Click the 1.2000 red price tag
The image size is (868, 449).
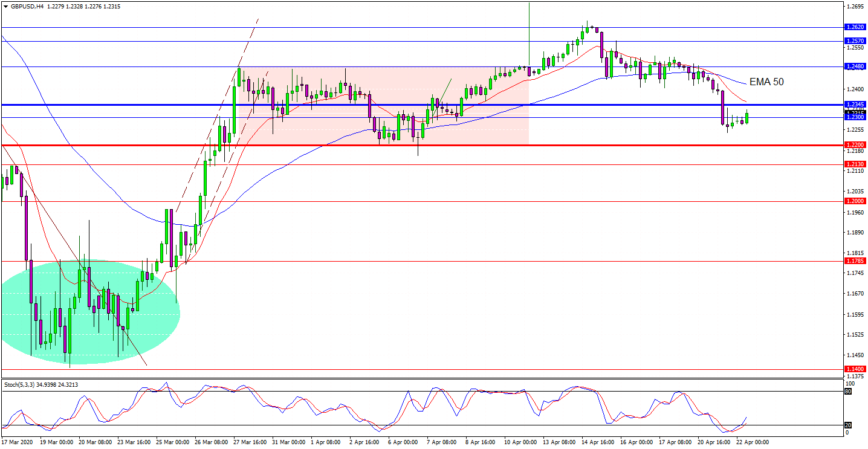pos(855,201)
